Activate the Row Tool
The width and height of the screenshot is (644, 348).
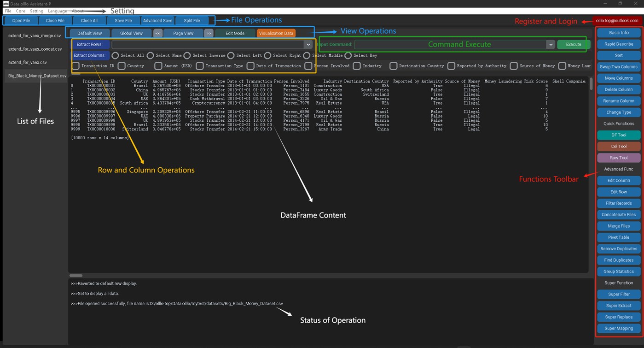click(618, 157)
